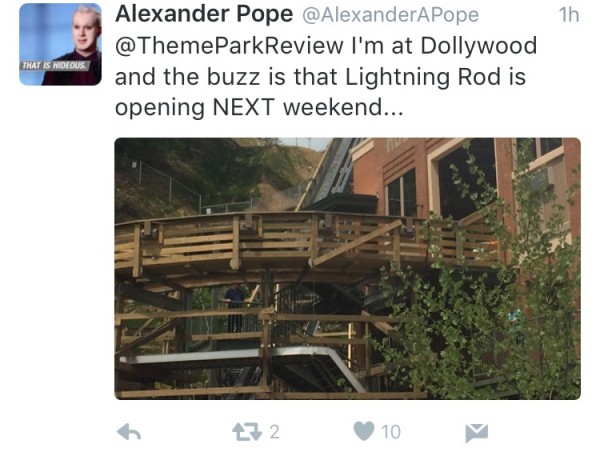Open the @AlexanderAPope handle
This screenshot has height=452, width=600.
tap(391, 15)
